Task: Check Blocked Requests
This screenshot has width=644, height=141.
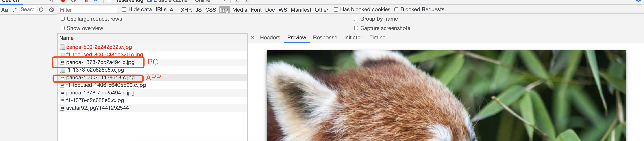Action: tap(396, 9)
